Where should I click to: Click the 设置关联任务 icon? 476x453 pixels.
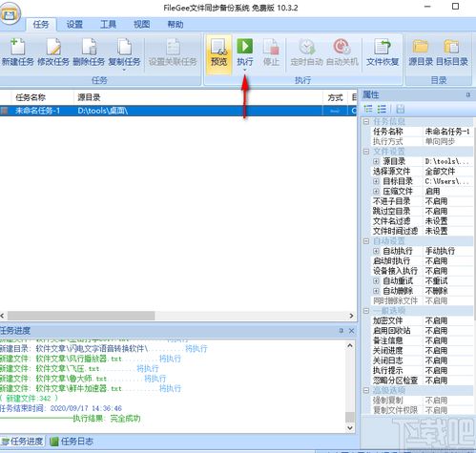pyautogui.click(x=173, y=47)
